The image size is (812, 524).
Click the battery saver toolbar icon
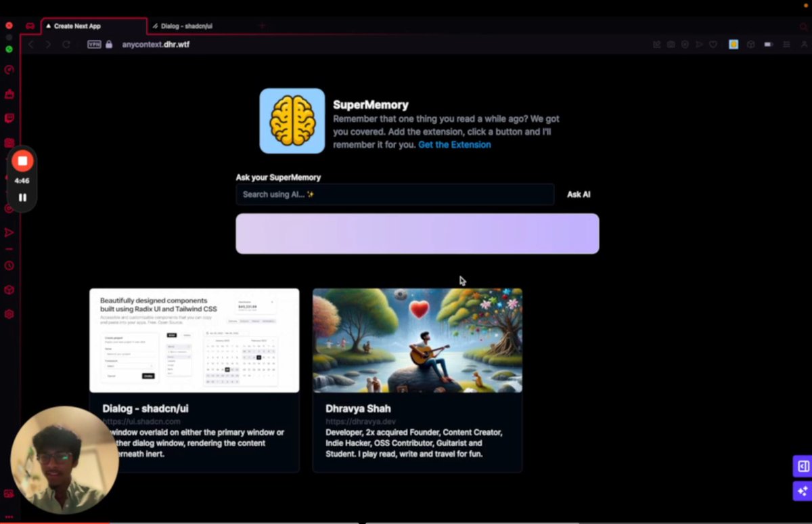pyautogui.click(x=768, y=45)
